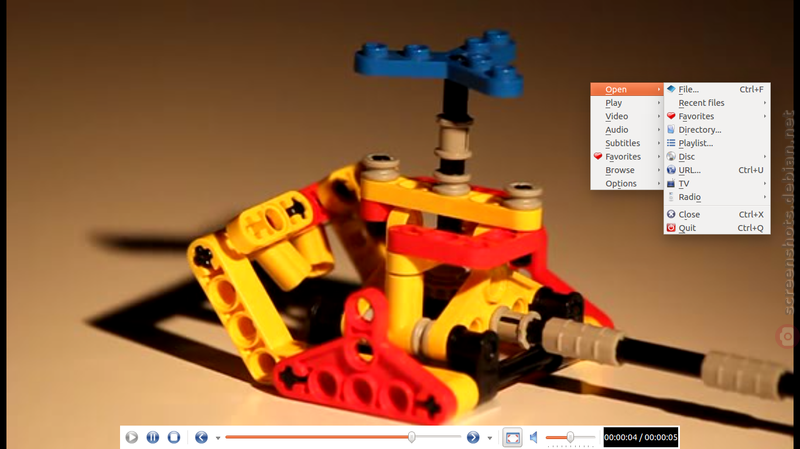This screenshot has height=449, width=800.
Task: Expand arrow beside TV entry
Action: click(x=764, y=183)
